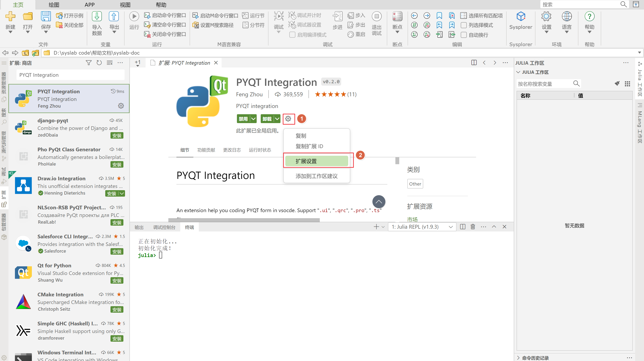Screen dimensions: 644x361
Task: Install the django-pyqt extension
Action: (117, 135)
